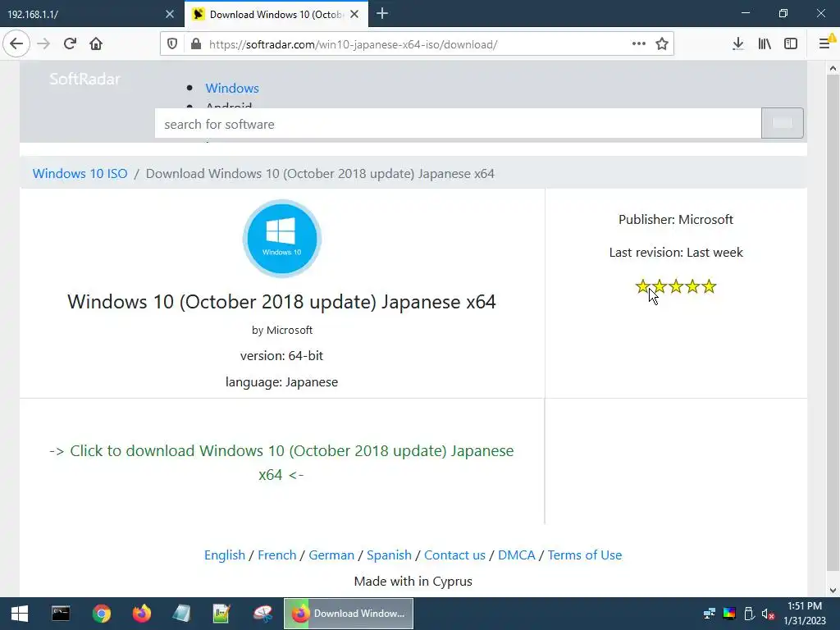840x630 pixels.
Task: Open the Windows category link
Action: (232, 88)
